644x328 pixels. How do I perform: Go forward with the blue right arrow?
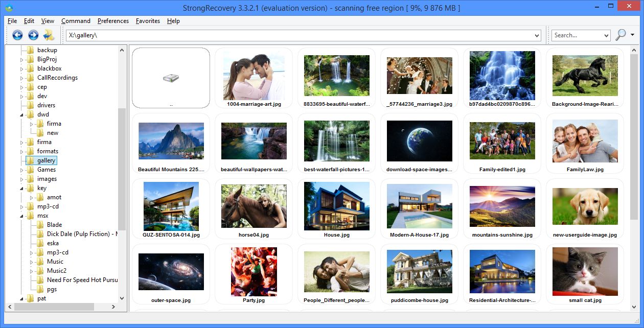(33, 35)
